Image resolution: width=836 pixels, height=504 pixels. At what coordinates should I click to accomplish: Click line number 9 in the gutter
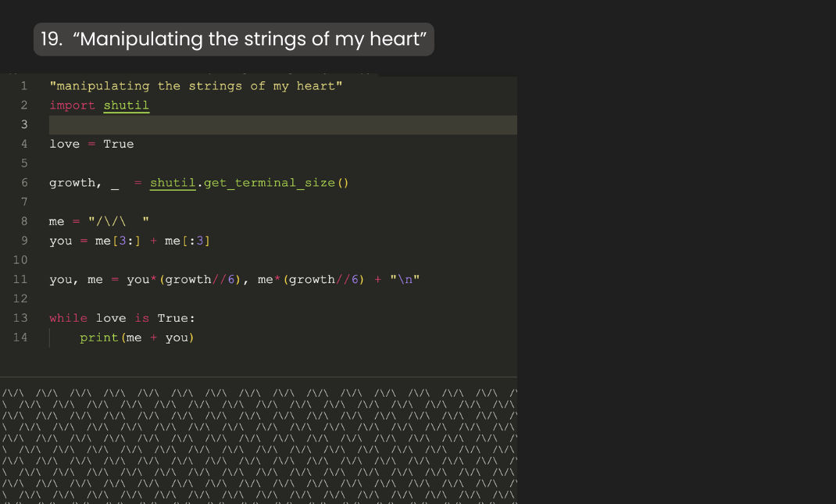click(x=24, y=241)
